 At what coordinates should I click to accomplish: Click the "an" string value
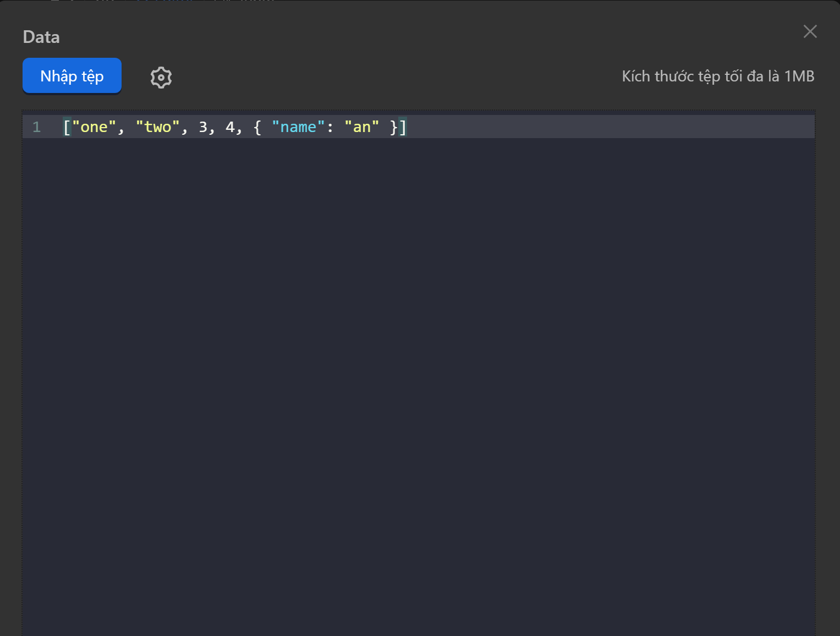pos(361,127)
